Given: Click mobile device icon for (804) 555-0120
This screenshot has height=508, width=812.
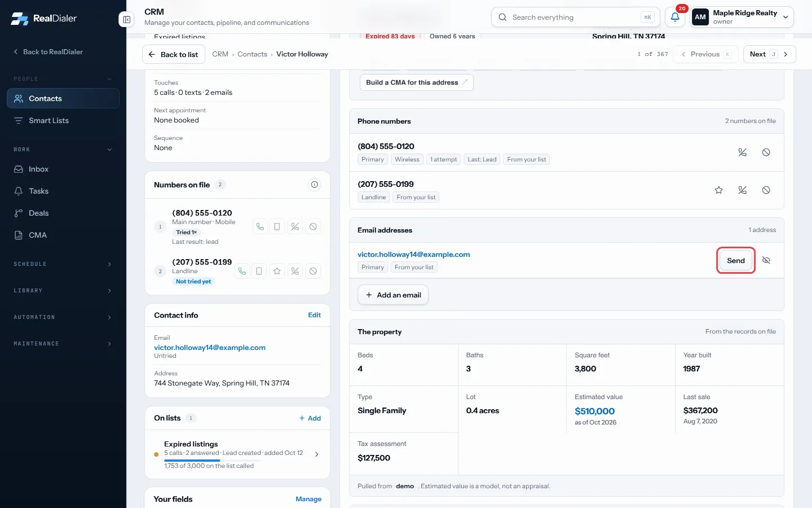Looking at the screenshot, I should coord(277,226).
